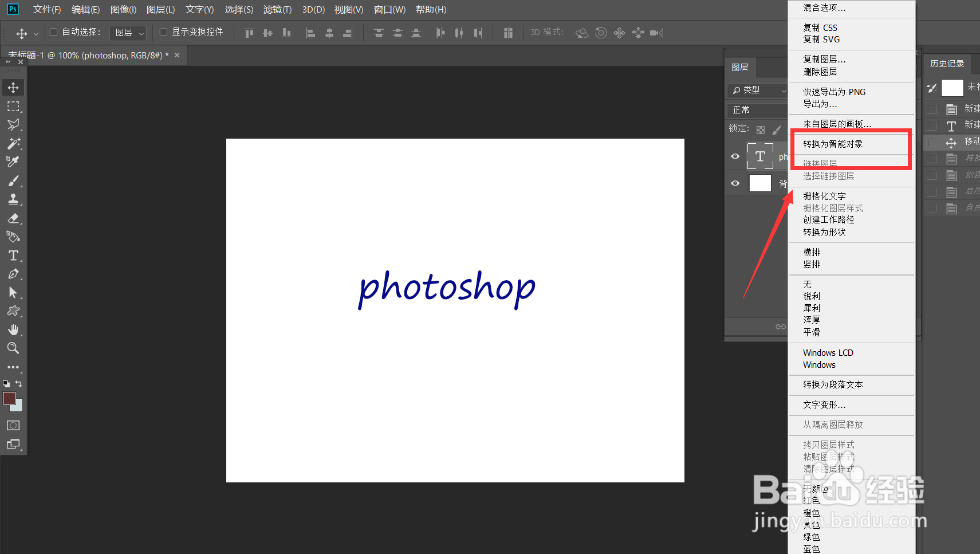The height and width of the screenshot is (554, 980).
Task: Enable the Auto-Select checkbox
Action: tap(53, 32)
